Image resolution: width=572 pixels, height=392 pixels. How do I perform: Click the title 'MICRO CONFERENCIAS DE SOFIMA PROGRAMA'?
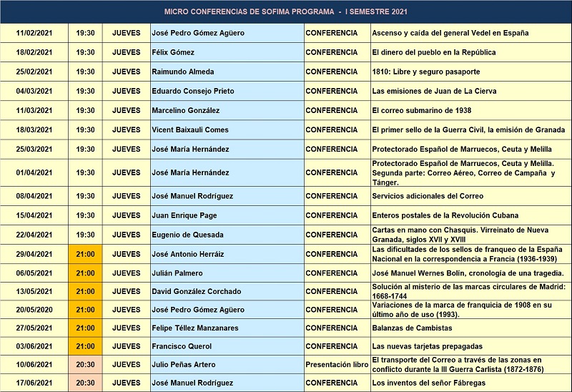point(249,11)
